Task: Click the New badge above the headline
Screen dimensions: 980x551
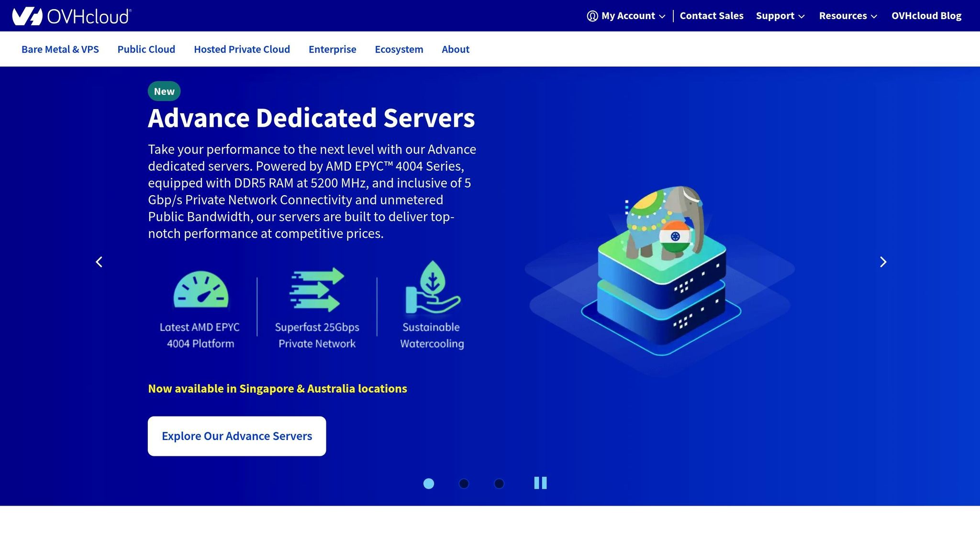Action: point(164,91)
